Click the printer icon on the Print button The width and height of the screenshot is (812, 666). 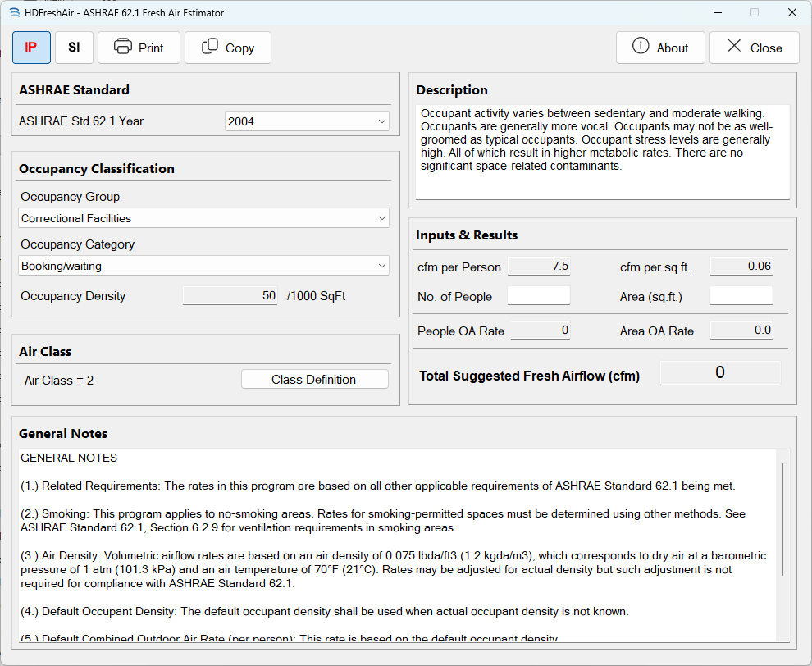(x=123, y=47)
